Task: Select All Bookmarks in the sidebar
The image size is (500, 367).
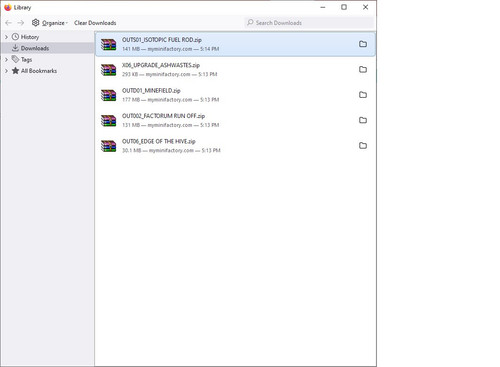Action: tap(39, 71)
